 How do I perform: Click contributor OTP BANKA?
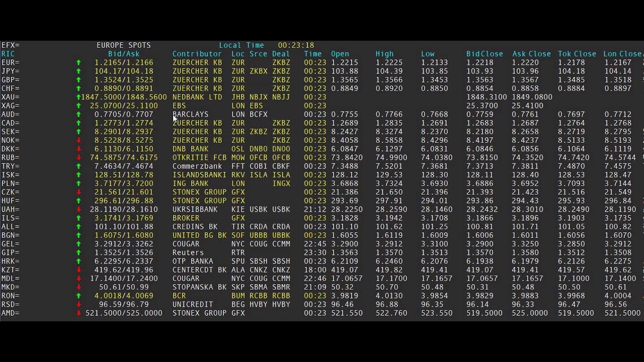click(193, 261)
